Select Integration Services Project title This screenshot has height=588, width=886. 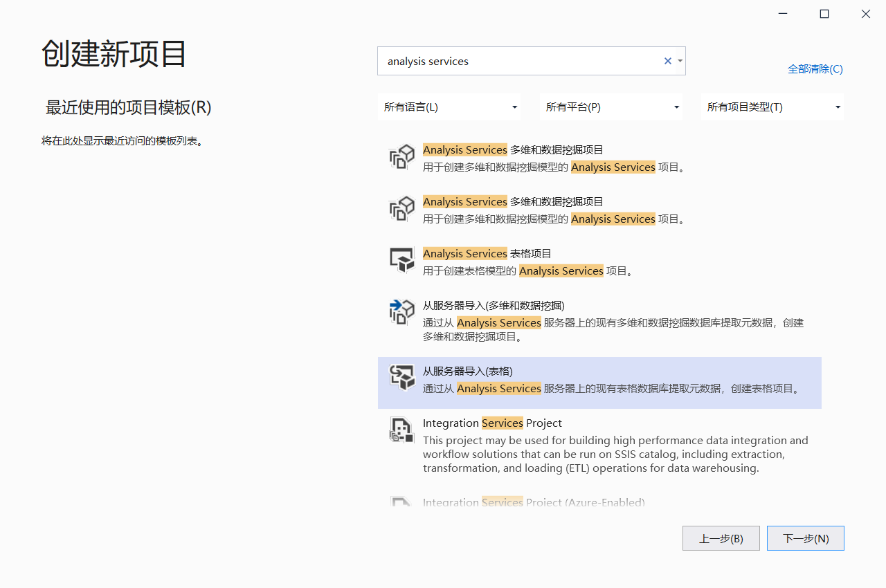492,423
